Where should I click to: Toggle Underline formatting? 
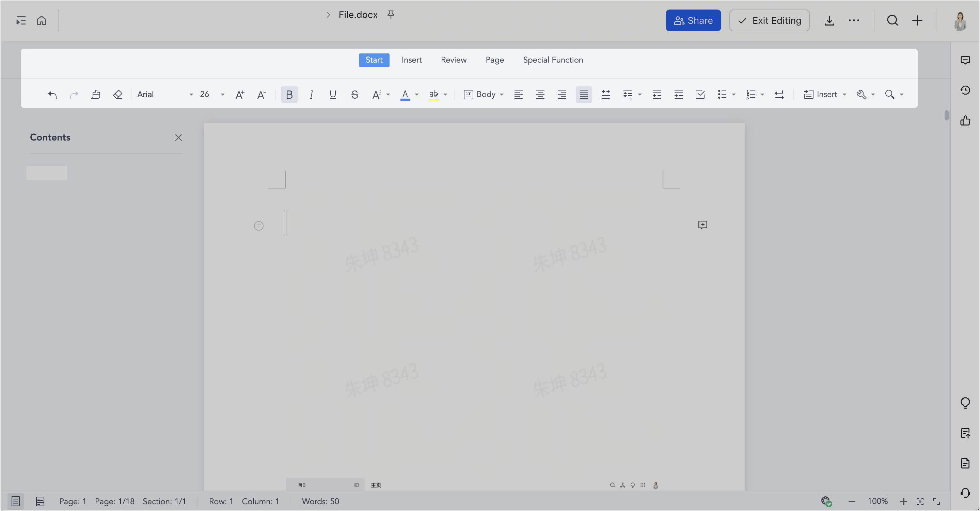333,94
